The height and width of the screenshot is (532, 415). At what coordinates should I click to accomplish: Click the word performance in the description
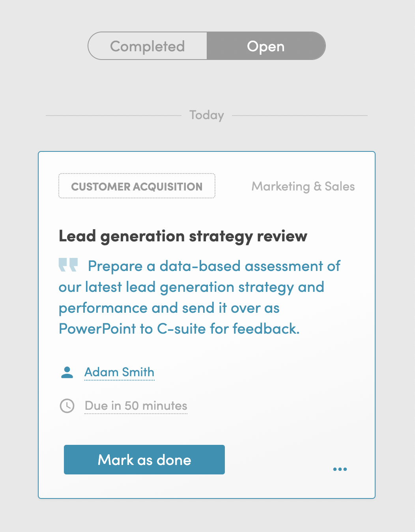pos(103,308)
